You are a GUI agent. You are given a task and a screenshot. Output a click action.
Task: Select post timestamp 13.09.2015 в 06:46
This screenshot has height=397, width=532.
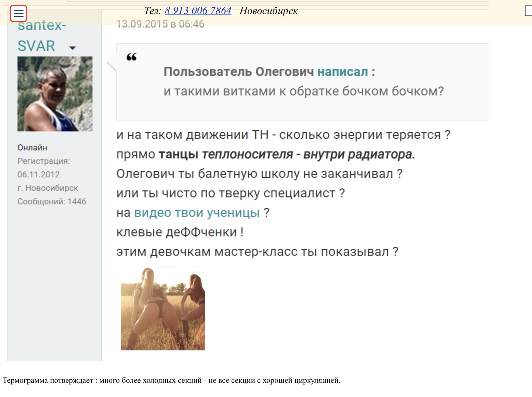[160, 24]
